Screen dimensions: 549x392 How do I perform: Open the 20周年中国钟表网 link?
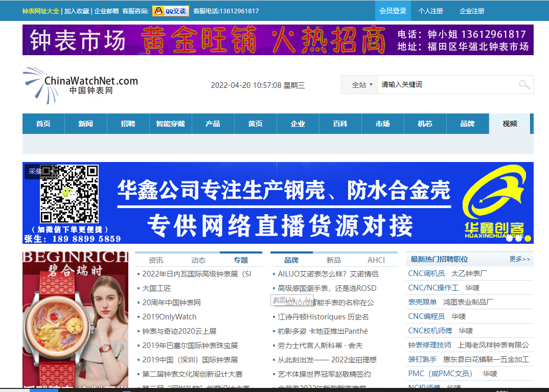click(x=172, y=303)
